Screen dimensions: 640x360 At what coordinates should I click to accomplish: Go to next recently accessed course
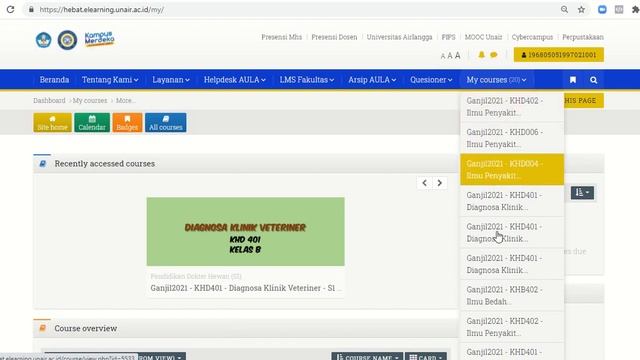click(440, 183)
